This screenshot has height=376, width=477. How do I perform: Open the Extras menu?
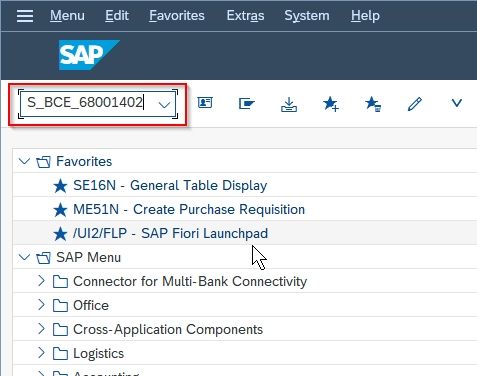245,16
